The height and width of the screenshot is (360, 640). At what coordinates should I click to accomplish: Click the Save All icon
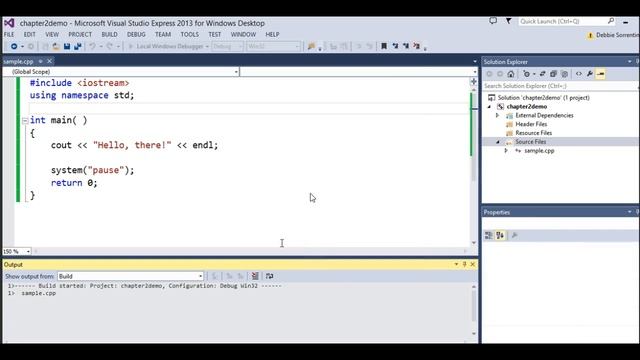click(x=78, y=47)
